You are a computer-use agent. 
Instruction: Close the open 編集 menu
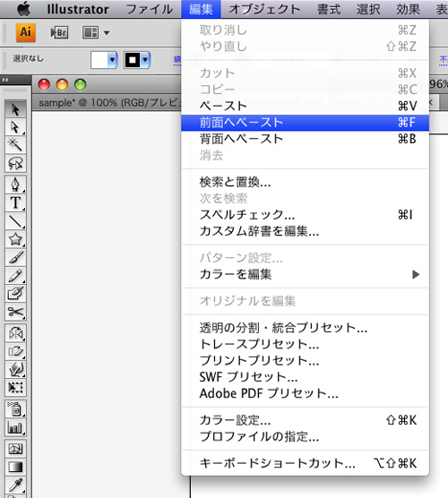[201, 9]
